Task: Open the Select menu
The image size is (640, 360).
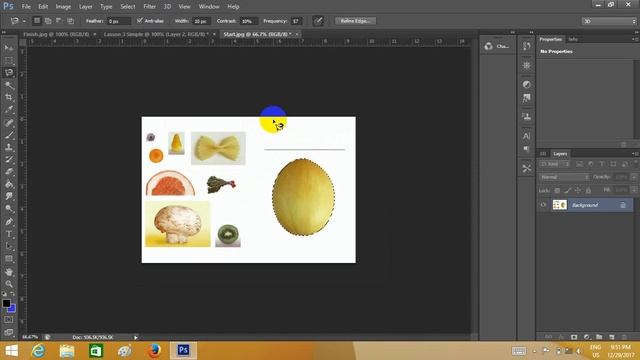Action: point(128,7)
